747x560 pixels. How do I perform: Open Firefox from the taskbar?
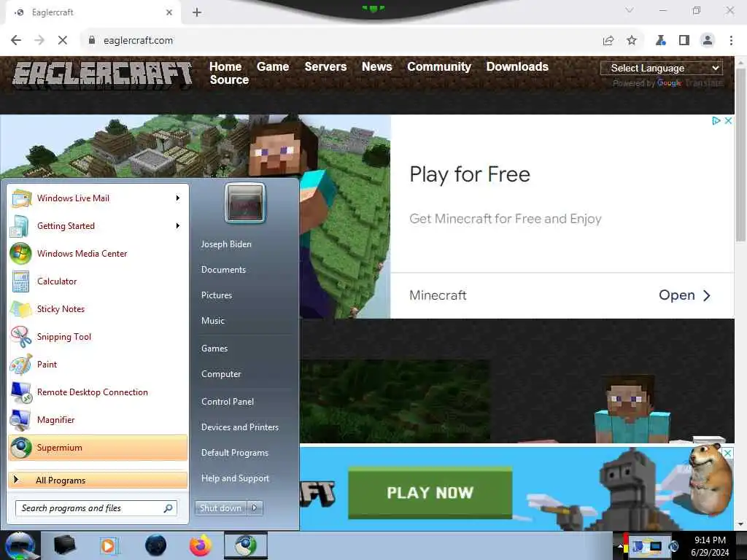point(201,545)
